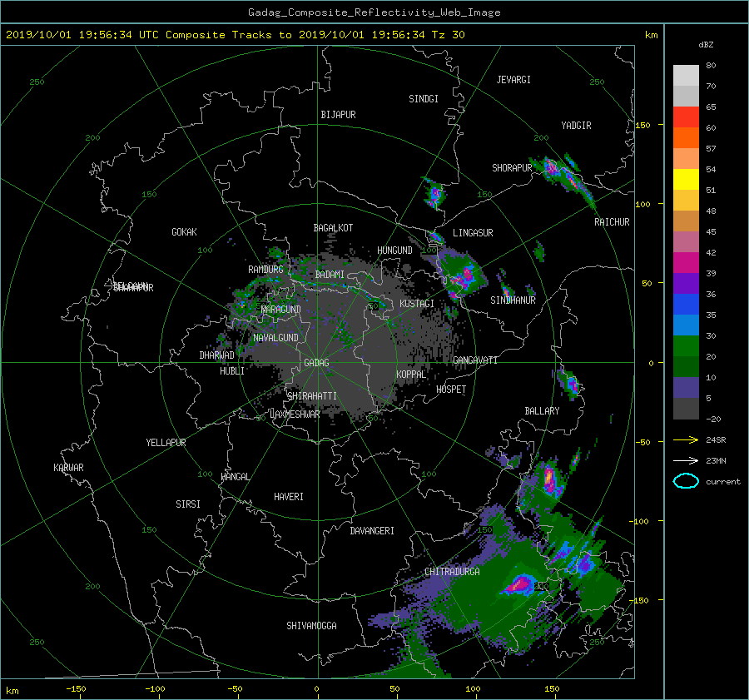Click the 'dBZ' legend heading
The width and height of the screenshot is (749, 700).
[x=706, y=45]
